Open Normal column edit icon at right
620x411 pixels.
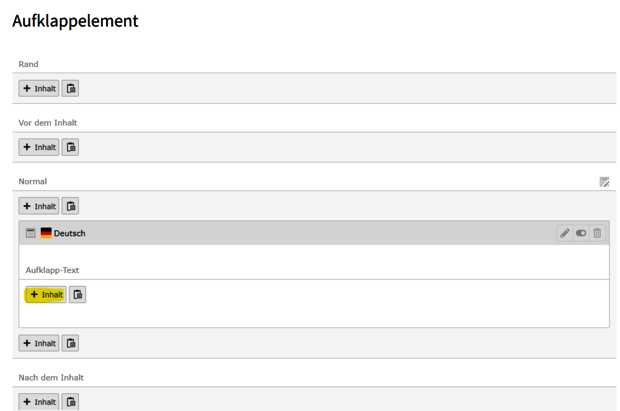click(604, 182)
